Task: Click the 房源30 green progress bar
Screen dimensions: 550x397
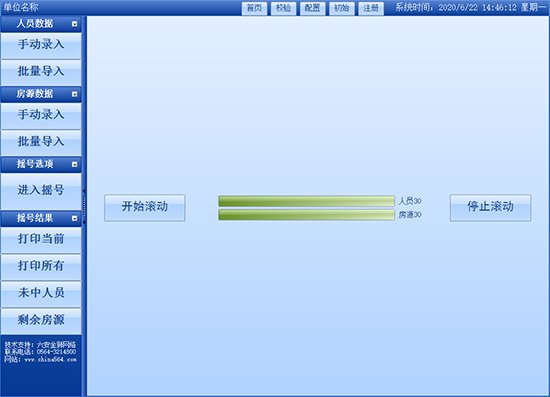Action: tap(306, 215)
